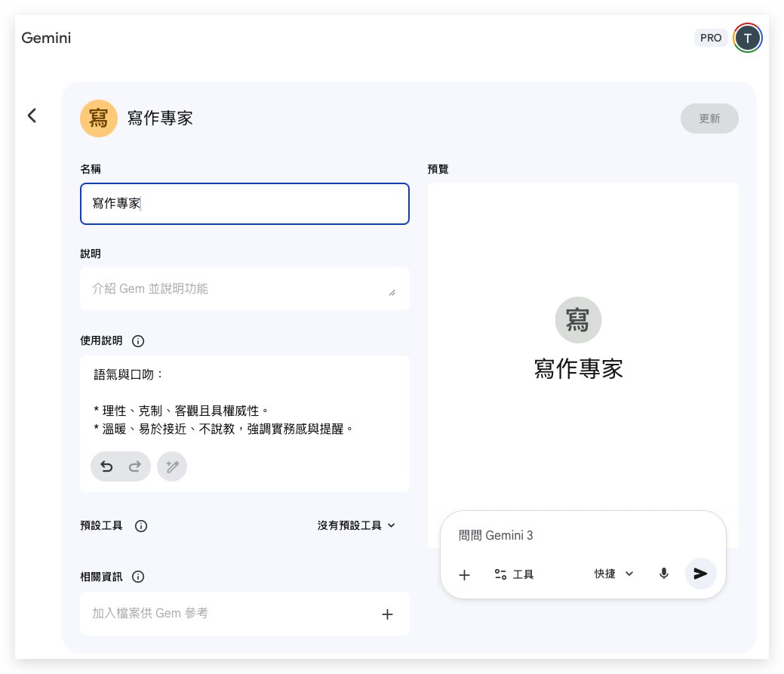Open info tooltip next to 預設工具
This screenshot has width=784, height=674.
(x=141, y=526)
